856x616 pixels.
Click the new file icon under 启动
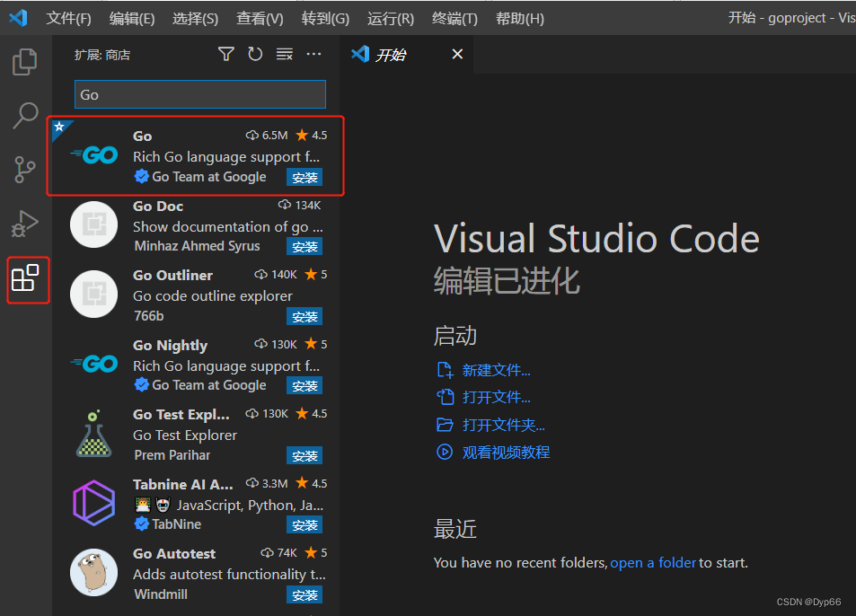445,370
